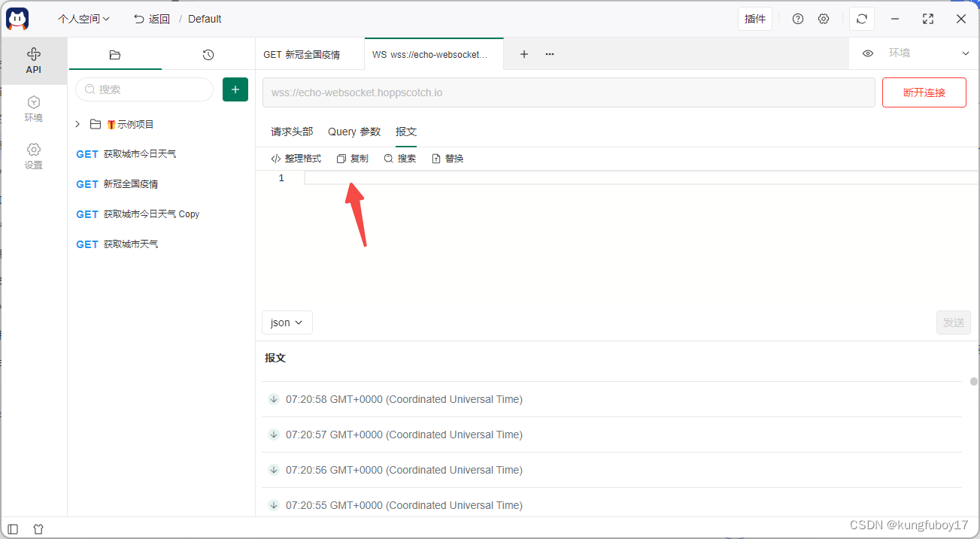Select the WS wss://echo-websocket tab
This screenshot has width=980, height=539.
(x=434, y=54)
